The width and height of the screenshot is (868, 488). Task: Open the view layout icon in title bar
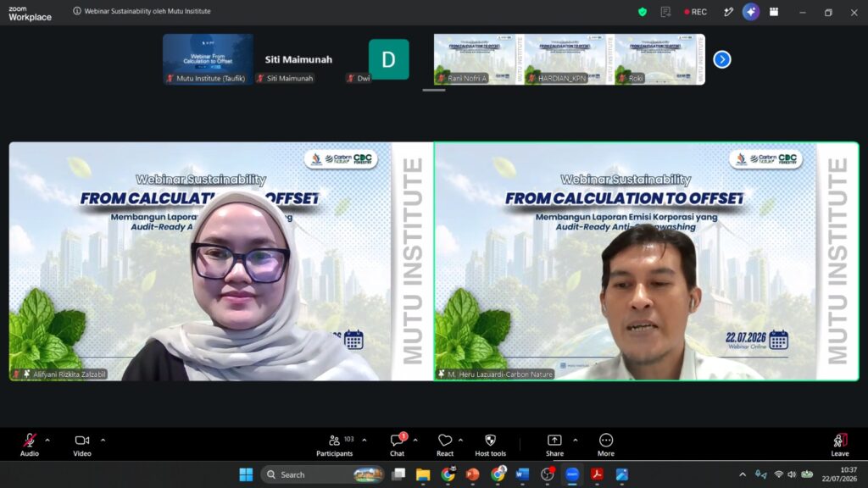click(x=774, y=12)
